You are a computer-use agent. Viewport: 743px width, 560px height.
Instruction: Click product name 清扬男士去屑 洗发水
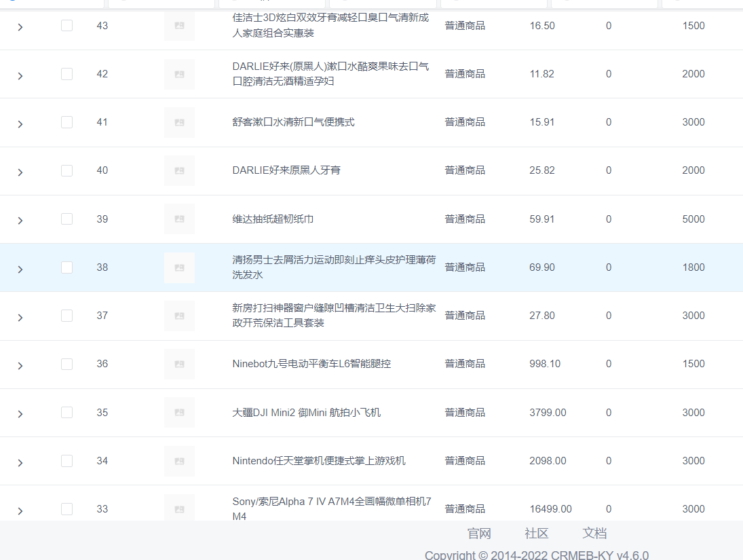334,267
